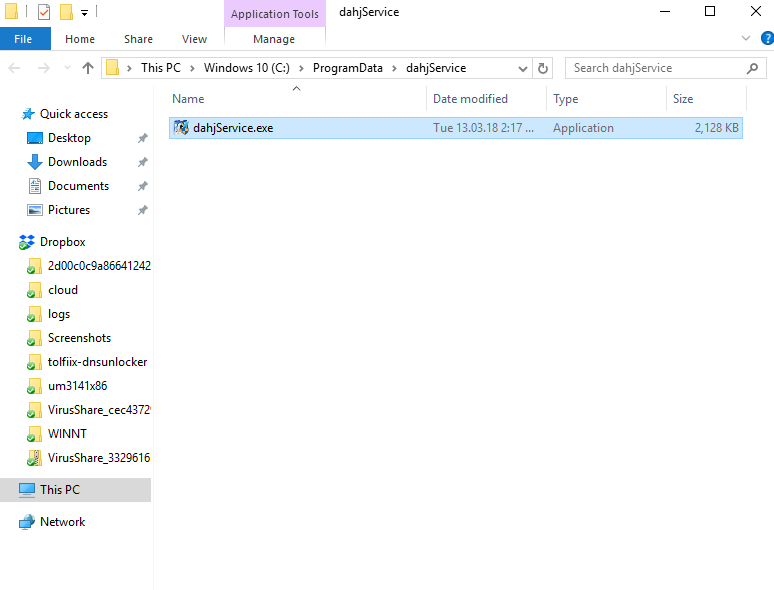This screenshot has height=590, width=774.
Task: Click the Up one level arrow
Action: (88, 68)
